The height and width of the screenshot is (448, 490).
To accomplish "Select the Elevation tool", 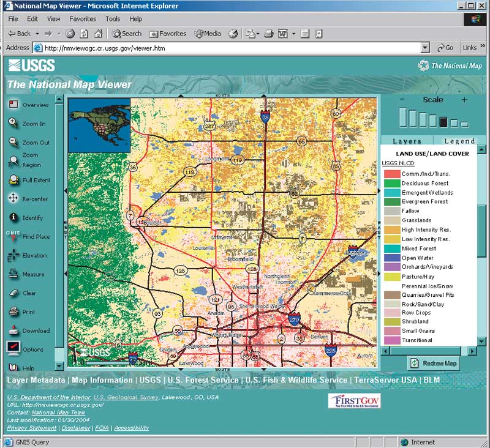I will click(27, 255).
